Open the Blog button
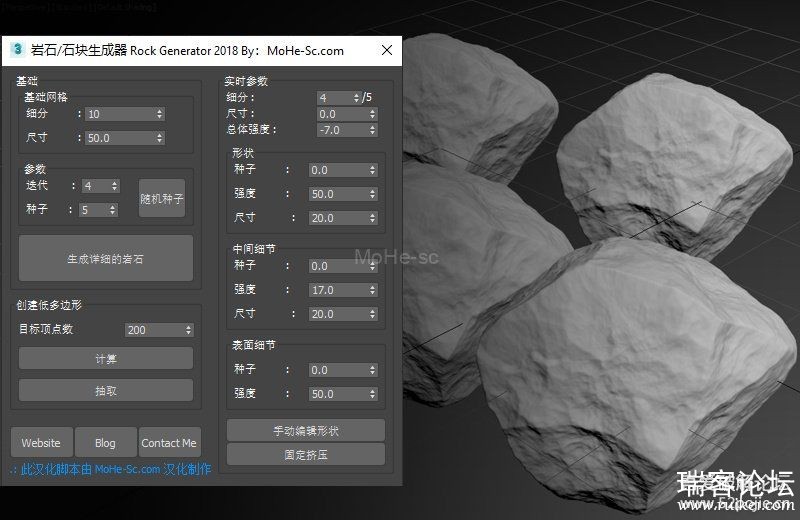Viewport: 800px width, 520px height. (x=105, y=442)
